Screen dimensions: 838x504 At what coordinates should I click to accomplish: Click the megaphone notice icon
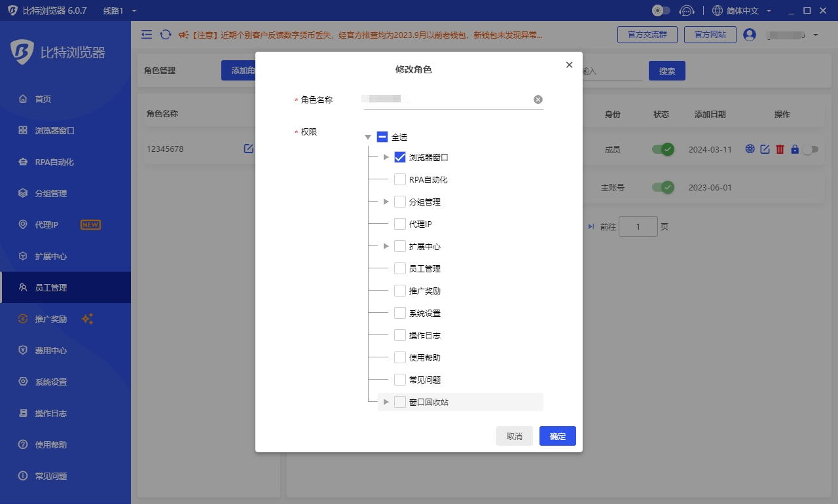[x=183, y=35]
